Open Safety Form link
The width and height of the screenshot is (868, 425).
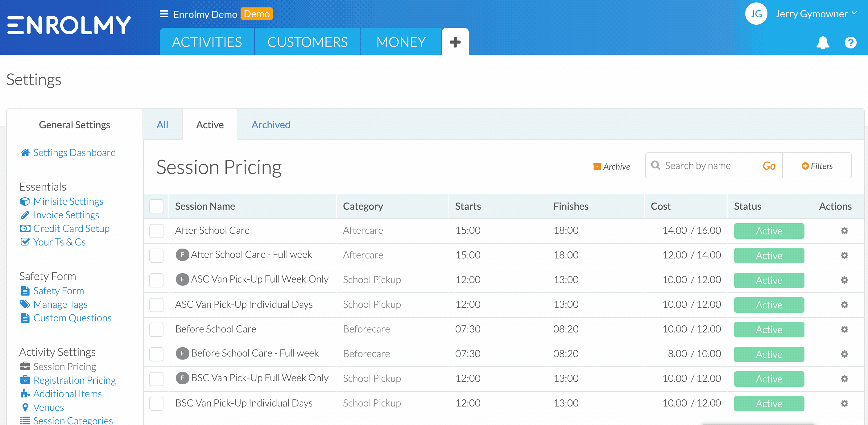click(x=59, y=291)
